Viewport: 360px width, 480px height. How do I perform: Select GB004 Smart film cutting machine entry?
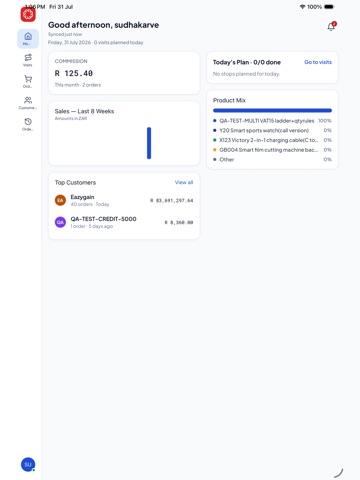pyautogui.click(x=272, y=150)
